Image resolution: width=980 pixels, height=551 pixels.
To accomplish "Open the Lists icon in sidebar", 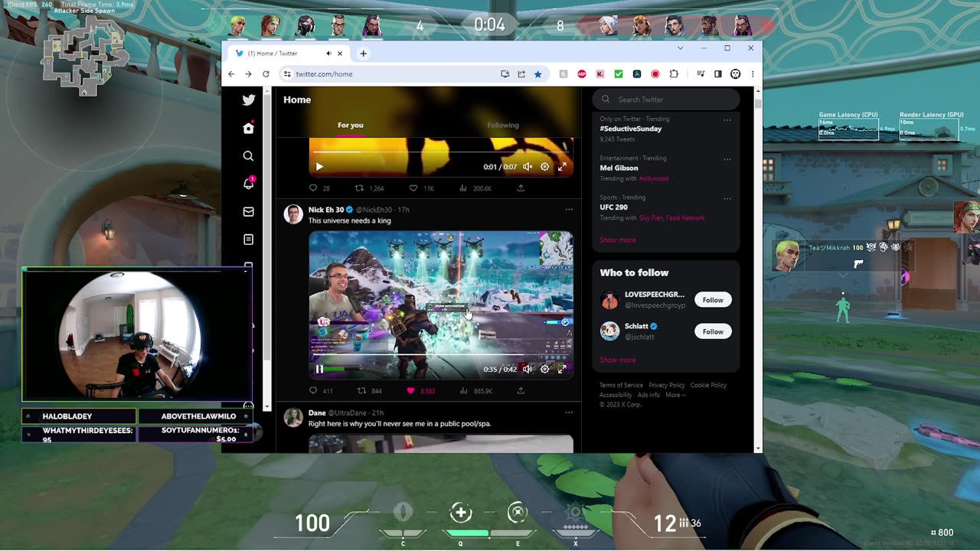I will pos(248,240).
